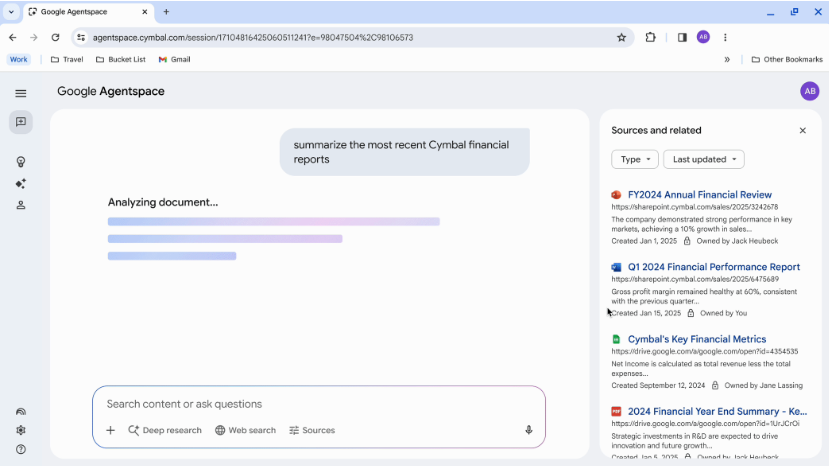The width and height of the screenshot is (829, 466).
Task: Close the Google Agentspace tab
Action: 144,12
